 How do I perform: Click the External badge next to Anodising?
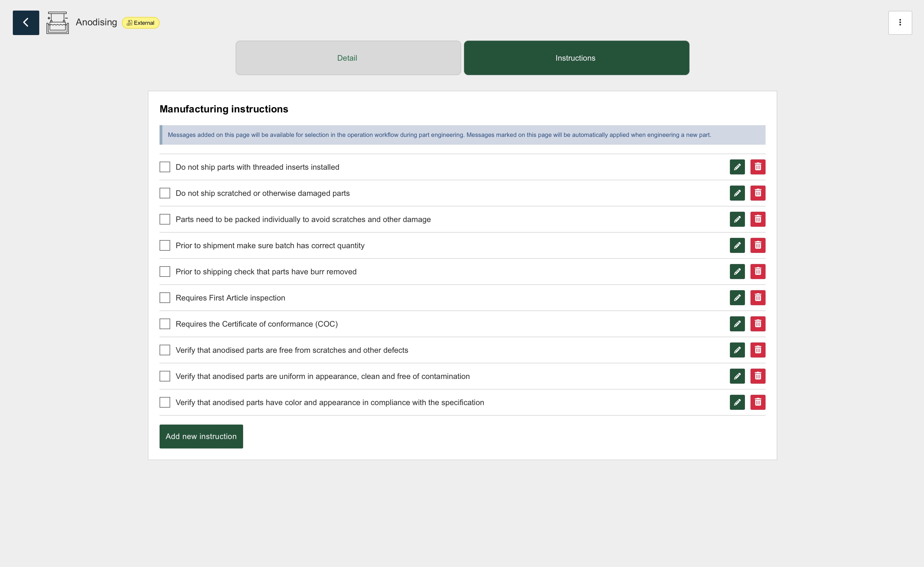coord(141,23)
